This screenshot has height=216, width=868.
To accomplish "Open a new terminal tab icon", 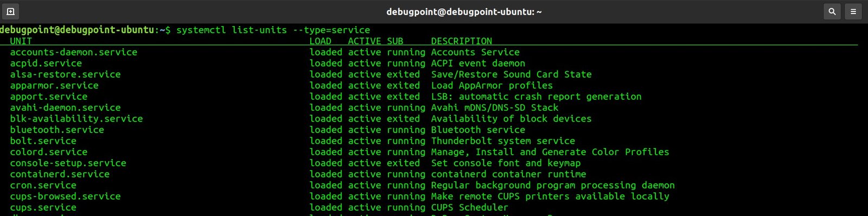I will point(10,11).
